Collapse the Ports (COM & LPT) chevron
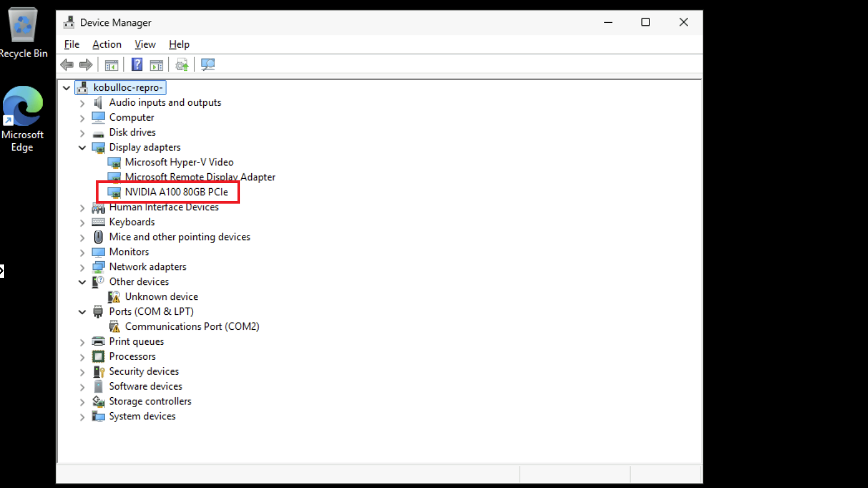This screenshot has width=868, height=488. click(x=82, y=312)
